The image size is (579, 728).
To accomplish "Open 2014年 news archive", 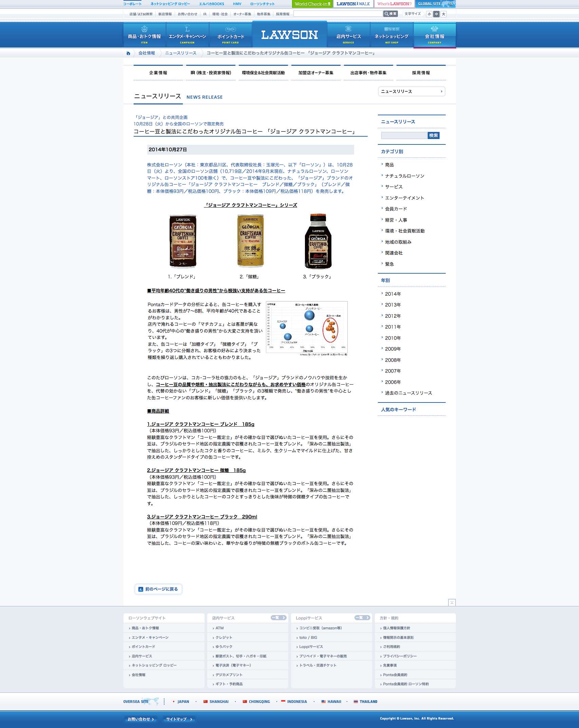I will [x=393, y=294].
